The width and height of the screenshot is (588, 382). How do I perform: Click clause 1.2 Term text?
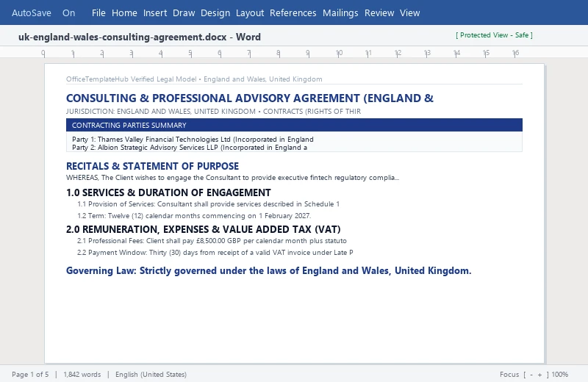pyautogui.click(x=194, y=215)
